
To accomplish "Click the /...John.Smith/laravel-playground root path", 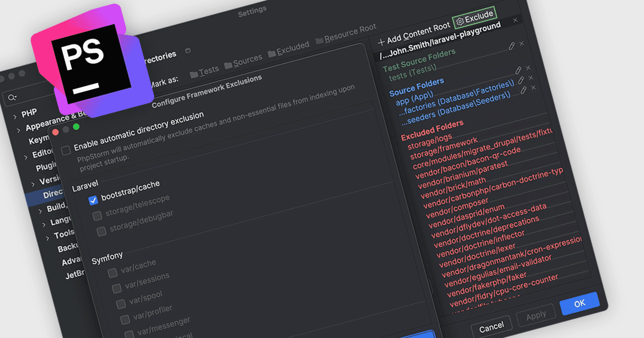I will [x=440, y=40].
